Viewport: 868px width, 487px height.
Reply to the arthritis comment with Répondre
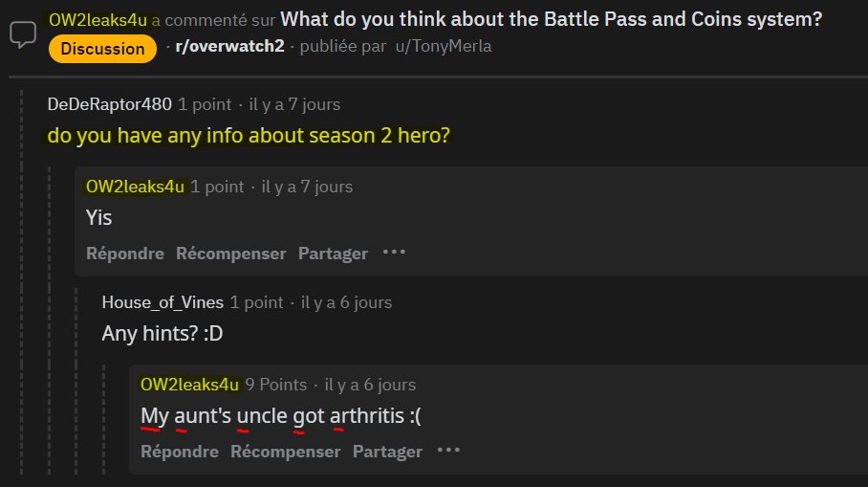click(180, 452)
